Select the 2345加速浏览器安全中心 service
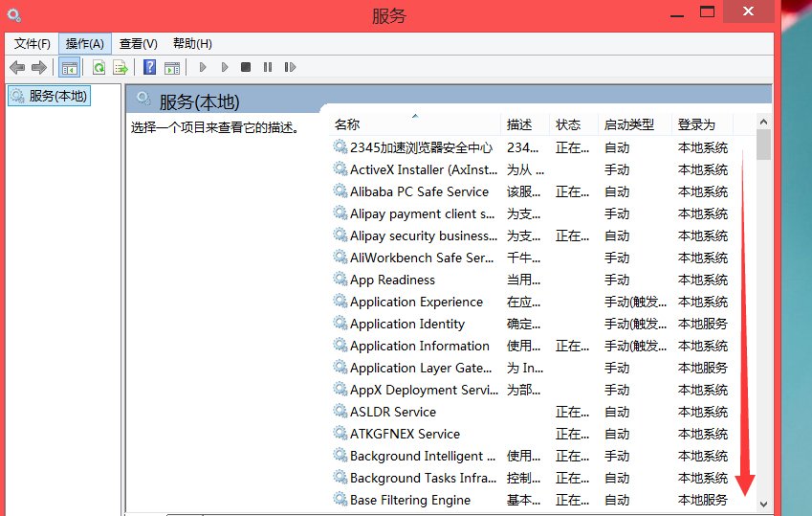 tap(531, 147)
